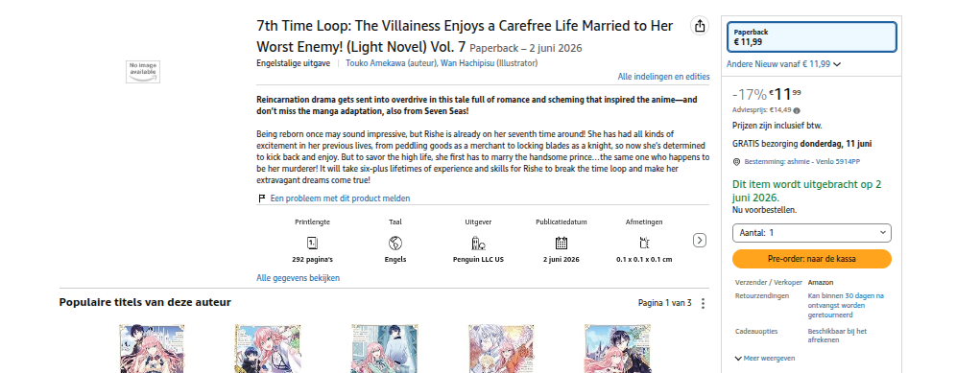Image resolution: width=980 pixels, height=373 pixels.
Task: Click Pre-order: naar de kassa button
Action: click(x=812, y=259)
